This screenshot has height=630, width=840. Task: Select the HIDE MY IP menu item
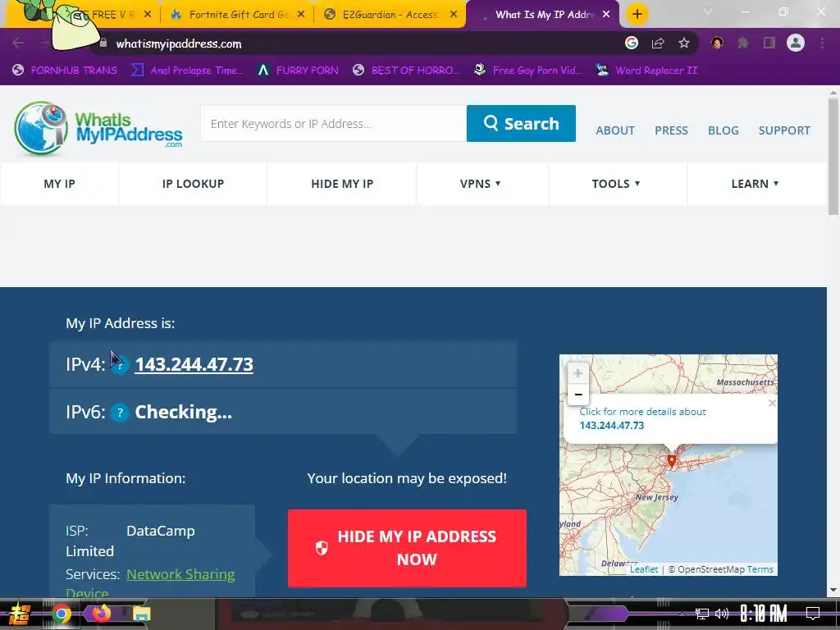pos(342,184)
